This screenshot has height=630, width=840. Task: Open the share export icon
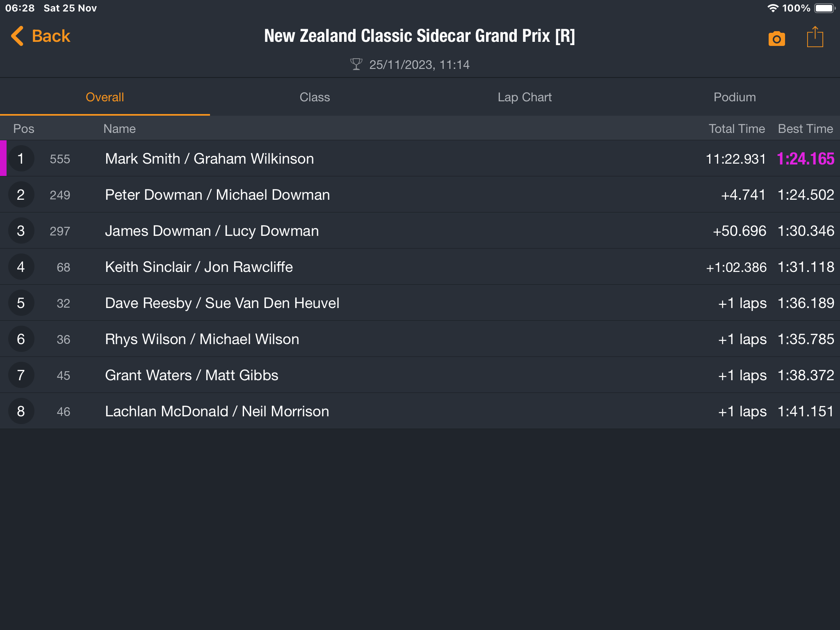click(x=815, y=37)
